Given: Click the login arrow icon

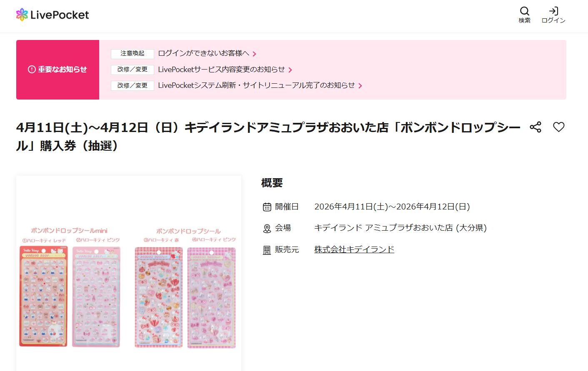Looking at the screenshot, I should click(553, 11).
